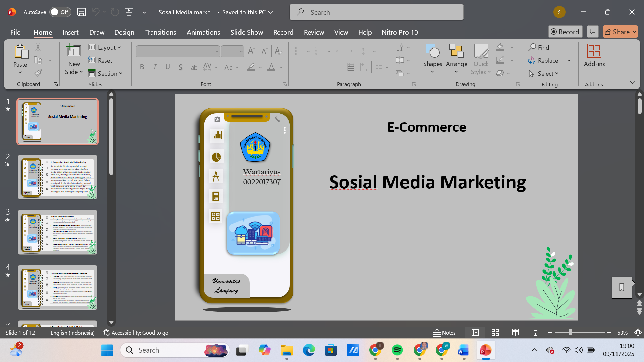The image size is (644, 362).
Task: Click the zoom slider control
Action: pyautogui.click(x=570, y=333)
